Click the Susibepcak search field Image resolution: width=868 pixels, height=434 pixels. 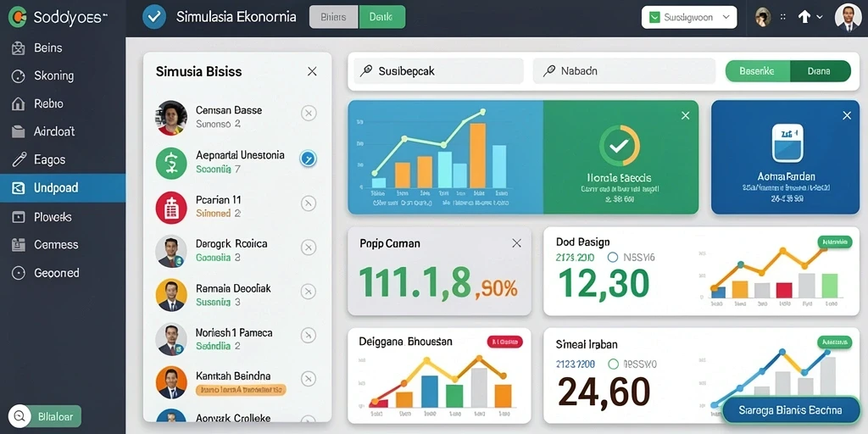pyautogui.click(x=438, y=71)
